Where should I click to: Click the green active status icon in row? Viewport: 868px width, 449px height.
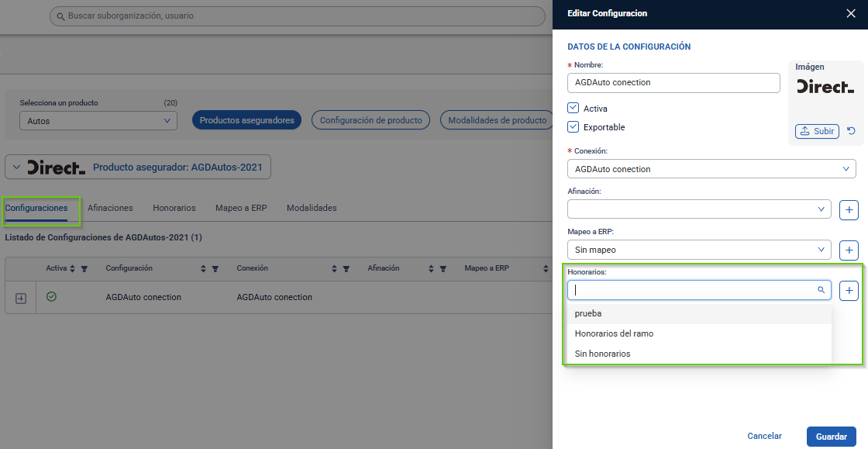pos(51,297)
